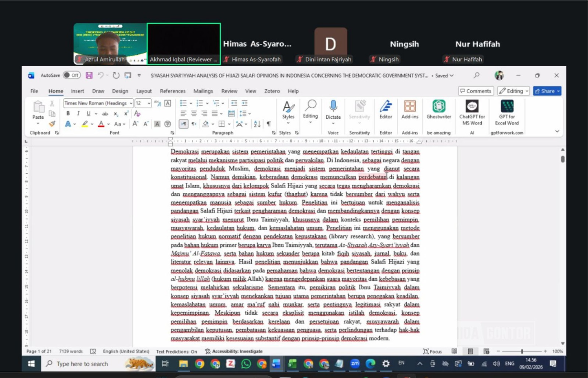
Task: Apply superscript formatting
Action: tap(126, 114)
